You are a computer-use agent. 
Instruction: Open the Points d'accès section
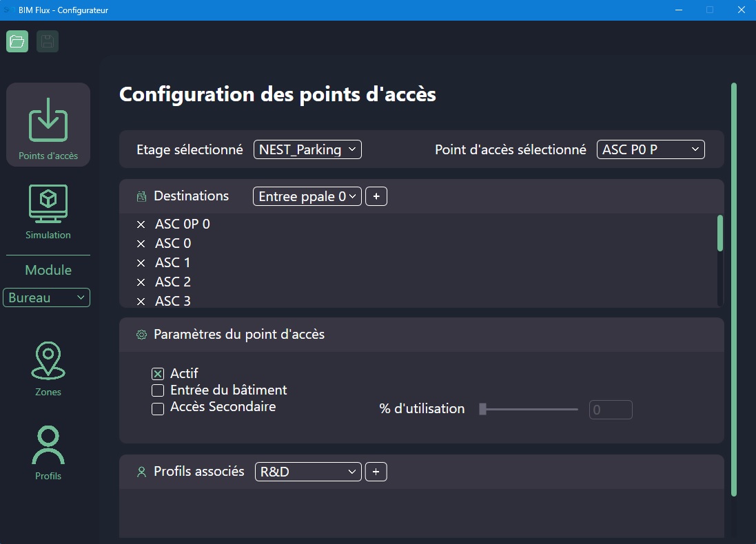(x=48, y=125)
